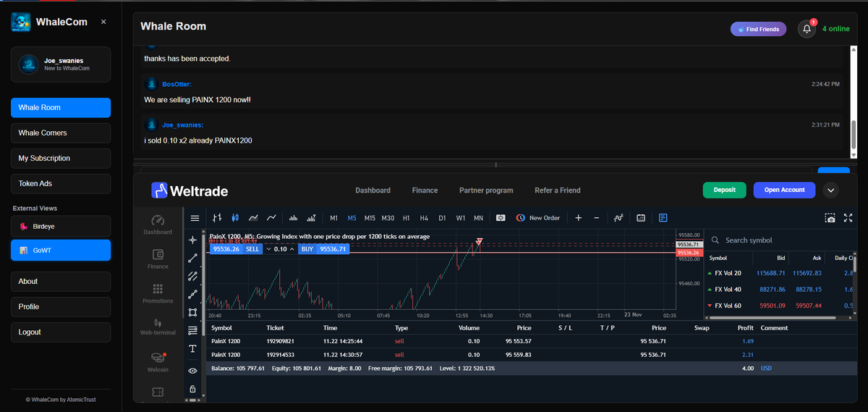Open the Profile page

point(61,306)
